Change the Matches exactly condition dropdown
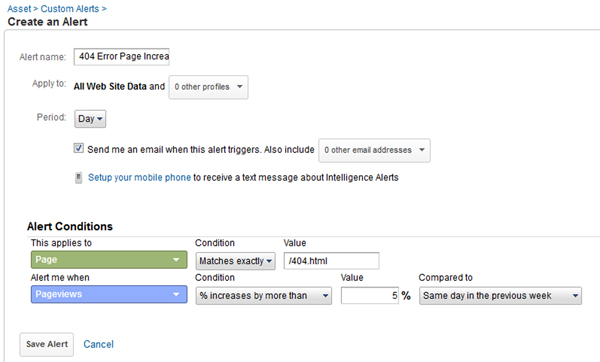The image size is (600, 362). tap(235, 261)
